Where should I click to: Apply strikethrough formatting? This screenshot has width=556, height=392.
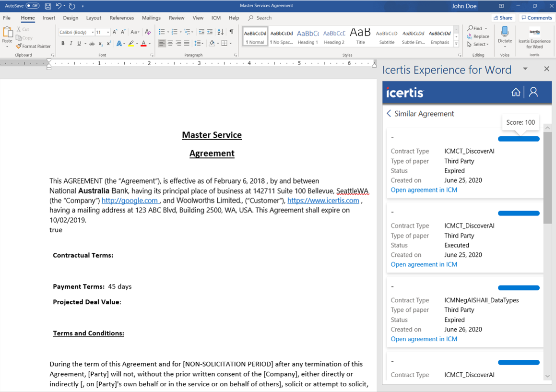coord(92,44)
